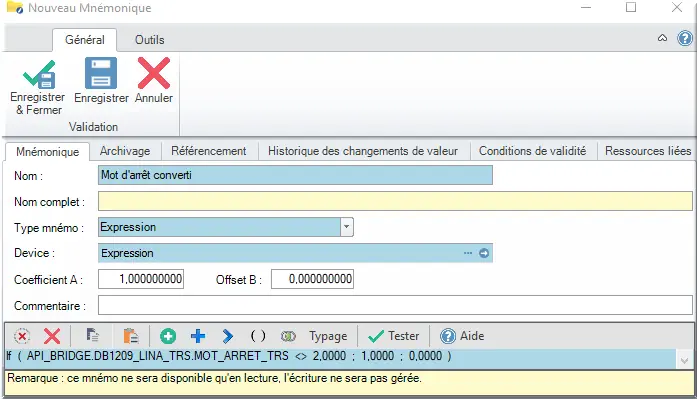Click Enregistrer & Fermer icon
The width and height of the screenshot is (697, 399).
[39, 74]
